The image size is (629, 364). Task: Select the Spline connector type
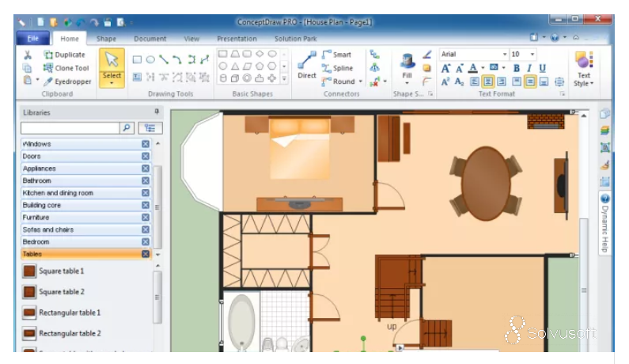pos(337,68)
